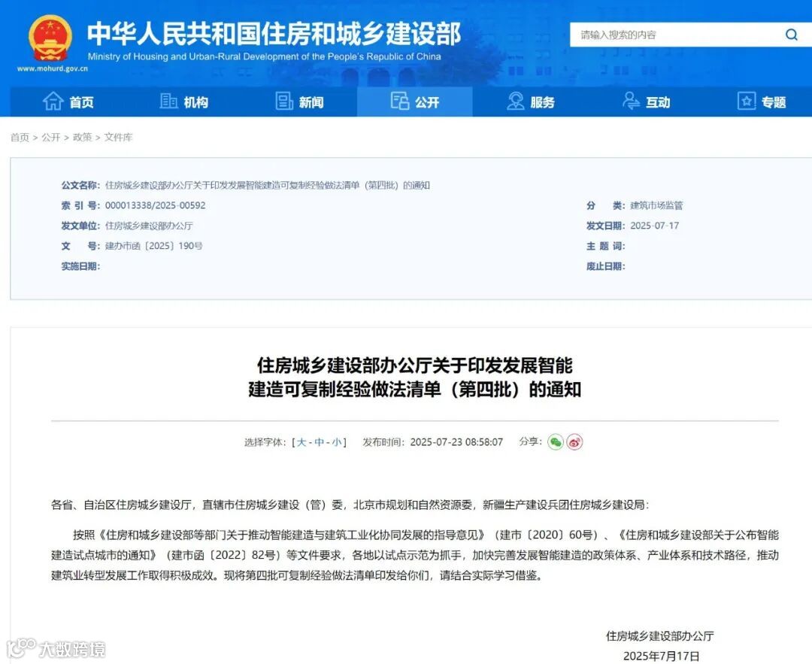The image size is (812, 664).
Task: Click the www.mohurd.gov.cn text
Action: point(53,68)
